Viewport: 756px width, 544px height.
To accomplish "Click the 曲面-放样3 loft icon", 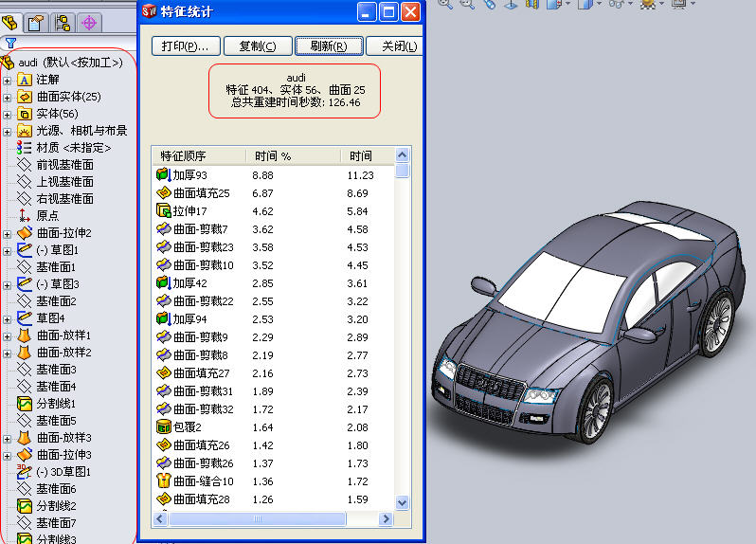I will (x=24, y=438).
